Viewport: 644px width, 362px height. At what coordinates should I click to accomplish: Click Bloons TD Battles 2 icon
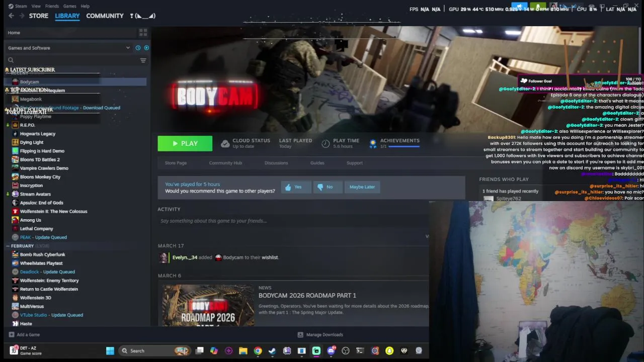click(x=15, y=159)
